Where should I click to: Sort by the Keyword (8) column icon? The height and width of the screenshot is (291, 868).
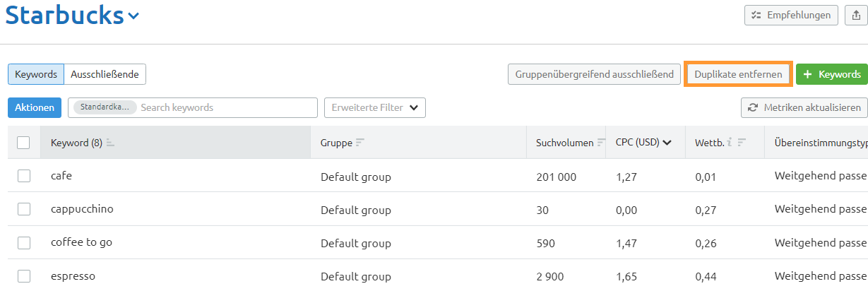pos(110,143)
